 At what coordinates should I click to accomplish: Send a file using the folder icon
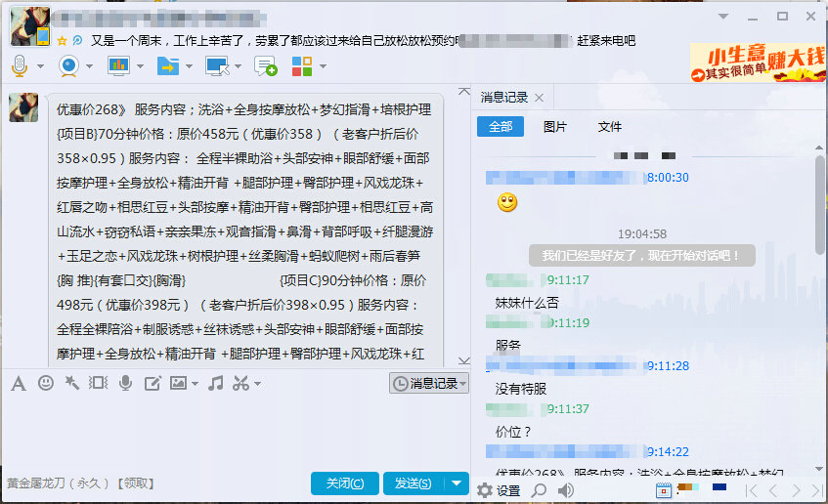pyautogui.click(x=168, y=66)
